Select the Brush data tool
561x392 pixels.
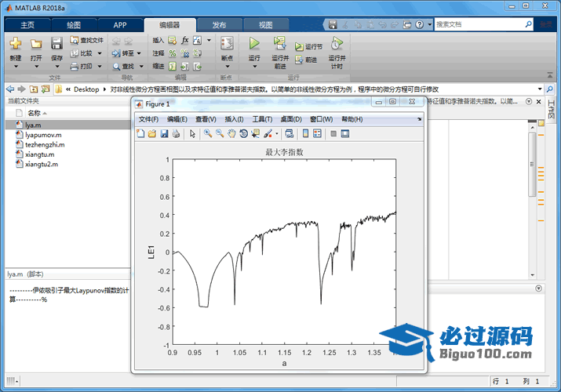(268, 133)
